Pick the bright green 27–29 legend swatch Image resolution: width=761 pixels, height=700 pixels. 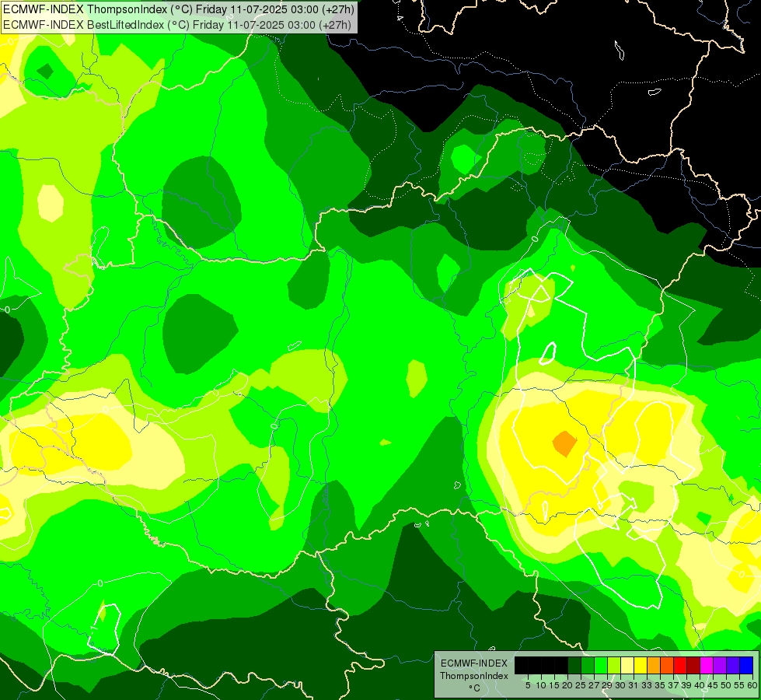click(x=601, y=665)
